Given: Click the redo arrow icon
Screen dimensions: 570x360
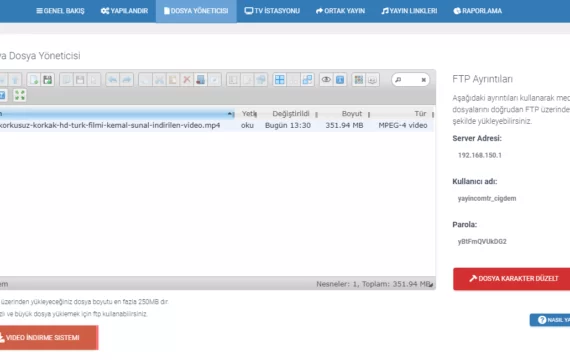Looking at the screenshot, I should coord(127,80).
